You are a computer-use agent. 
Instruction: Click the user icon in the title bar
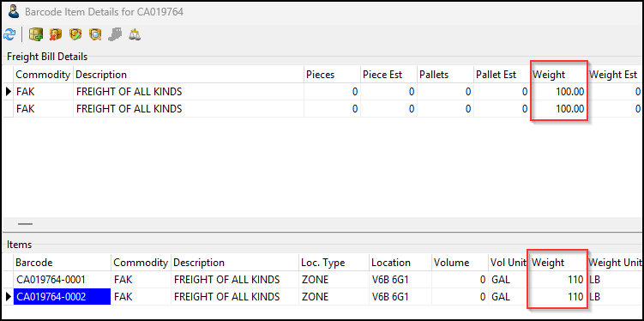pyautogui.click(x=14, y=11)
